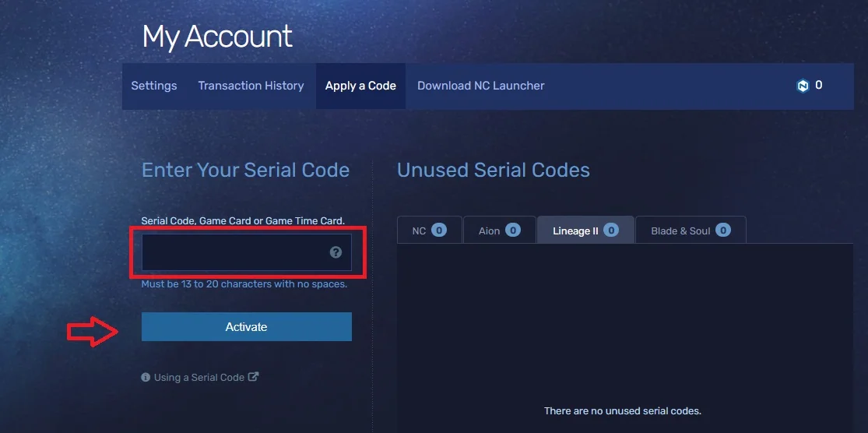
Task: Click the NC tab count badge
Action: (x=439, y=230)
